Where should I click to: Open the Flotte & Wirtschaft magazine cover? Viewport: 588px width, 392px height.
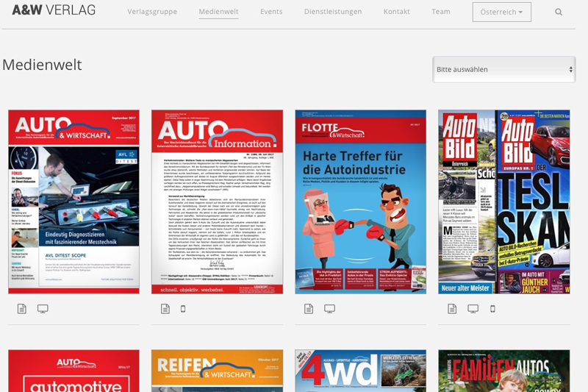pos(360,202)
